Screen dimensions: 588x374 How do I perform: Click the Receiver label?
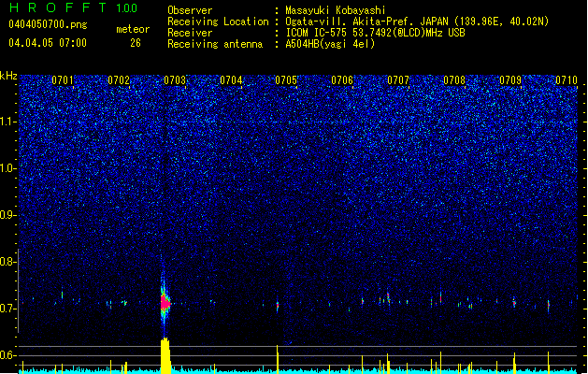pos(190,33)
